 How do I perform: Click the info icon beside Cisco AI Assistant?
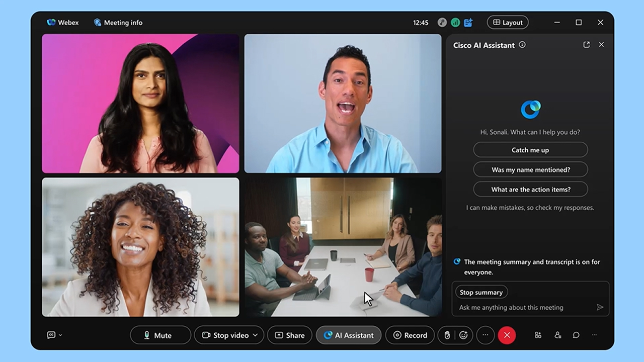[x=522, y=45]
